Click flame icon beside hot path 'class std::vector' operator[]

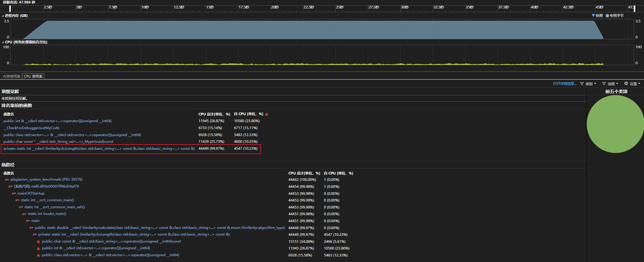pyautogui.click(x=38, y=255)
